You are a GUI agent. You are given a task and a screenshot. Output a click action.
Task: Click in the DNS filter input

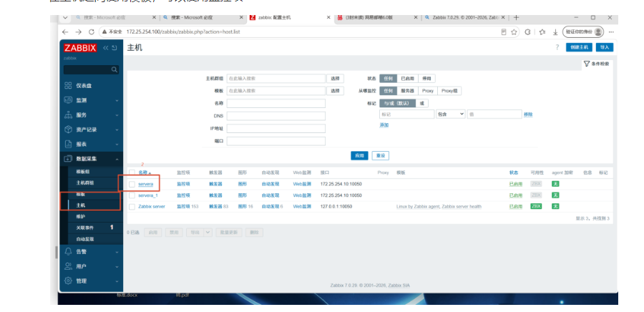[276, 116]
